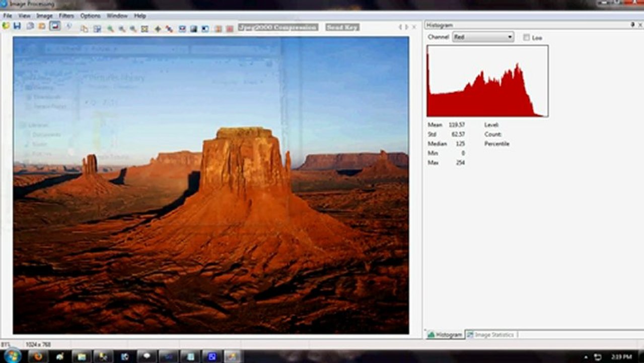Switch to the Image Statistics tab
644x363 pixels.
point(491,335)
